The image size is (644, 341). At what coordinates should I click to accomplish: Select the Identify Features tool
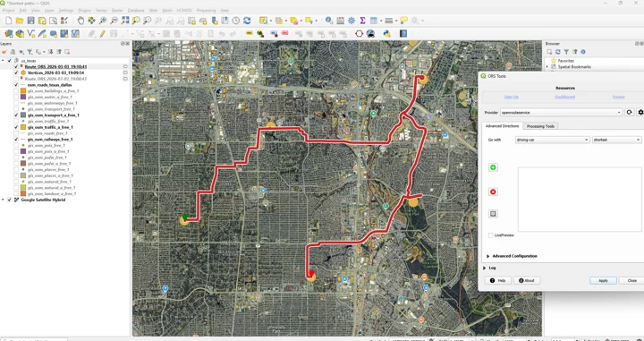coord(329,21)
